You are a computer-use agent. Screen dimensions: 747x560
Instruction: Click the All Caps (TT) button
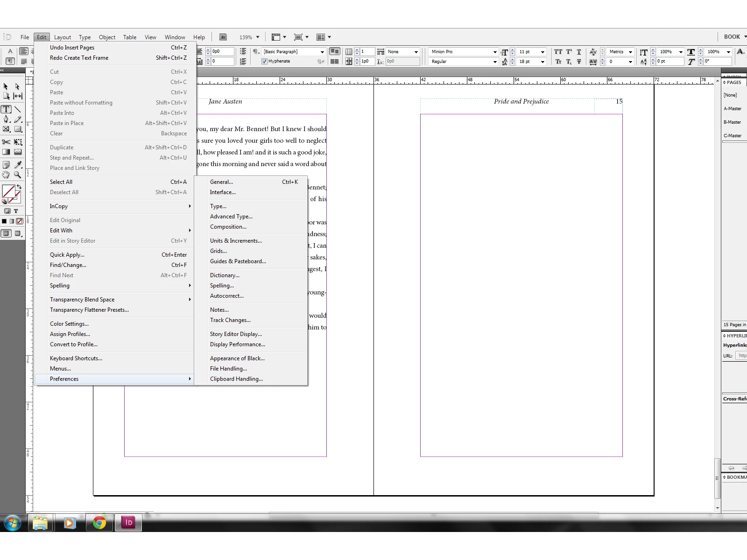(x=558, y=52)
